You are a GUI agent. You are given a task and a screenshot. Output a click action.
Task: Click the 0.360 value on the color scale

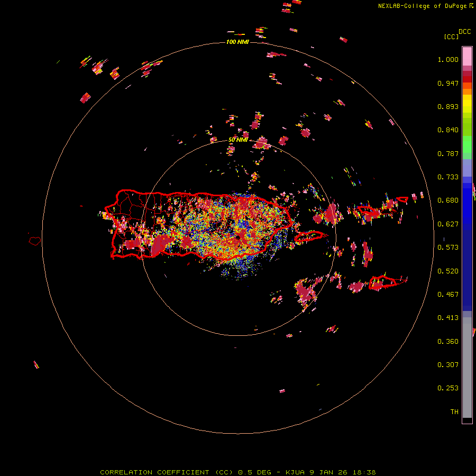pos(448,342)
